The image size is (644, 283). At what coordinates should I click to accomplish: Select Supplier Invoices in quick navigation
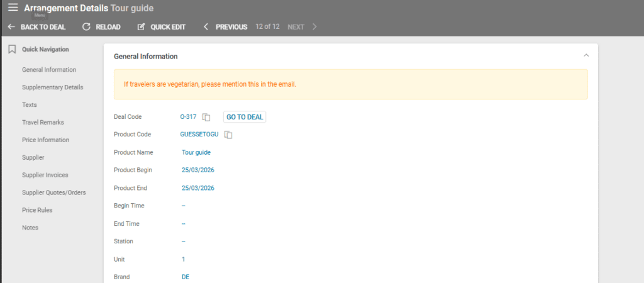click(x=45, y=175)
